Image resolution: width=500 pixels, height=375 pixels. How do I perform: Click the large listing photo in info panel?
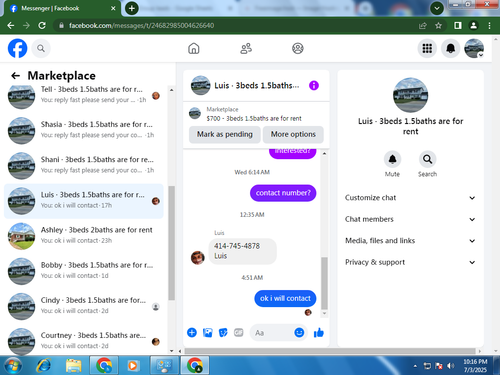410,95
